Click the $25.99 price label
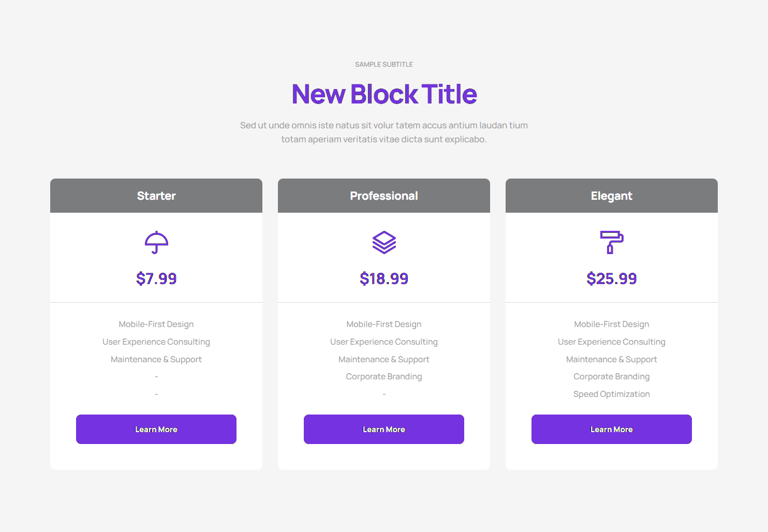The height and width of the screenshot is (532, 768). click(611, 278)
